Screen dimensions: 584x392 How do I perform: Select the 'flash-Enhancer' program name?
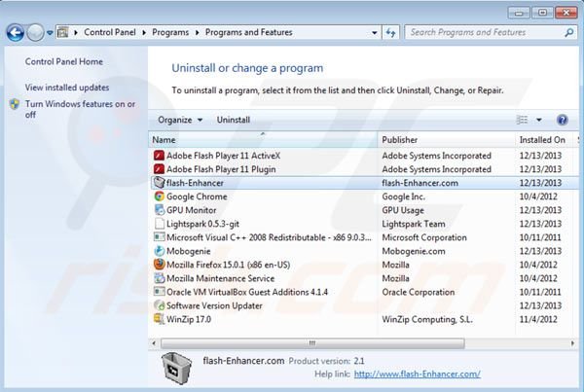(x=195, y=183)
